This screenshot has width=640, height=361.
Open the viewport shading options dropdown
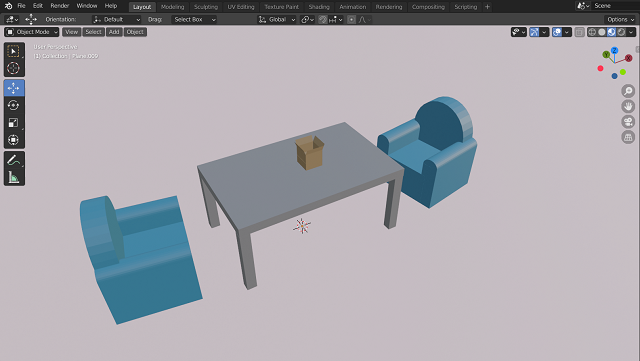(631, 32)
